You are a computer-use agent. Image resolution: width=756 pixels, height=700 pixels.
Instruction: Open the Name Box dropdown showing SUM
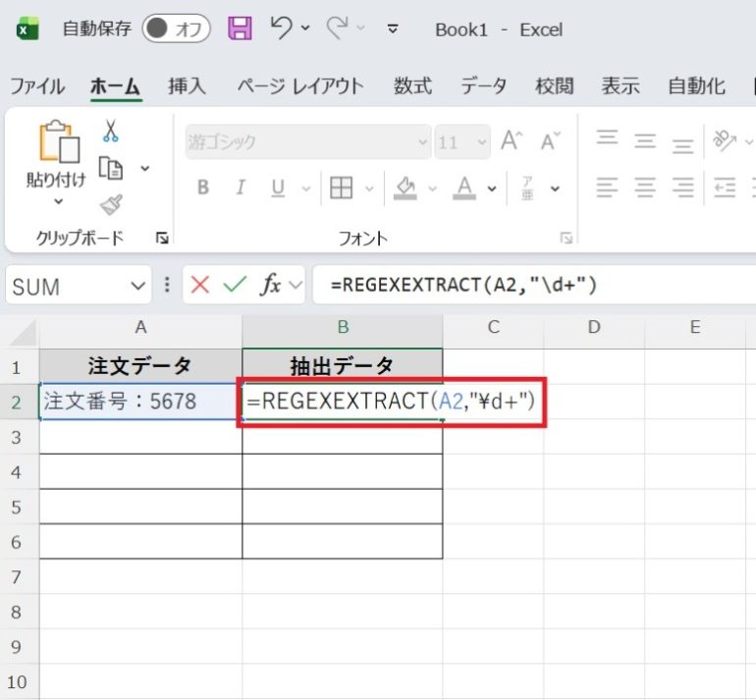[x=137, y=286]
